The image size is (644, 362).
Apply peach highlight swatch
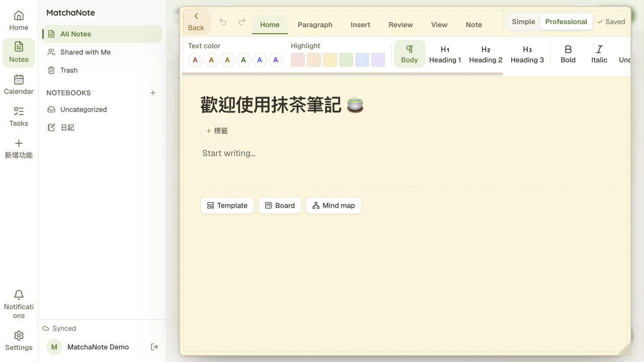tap(314, 60)
